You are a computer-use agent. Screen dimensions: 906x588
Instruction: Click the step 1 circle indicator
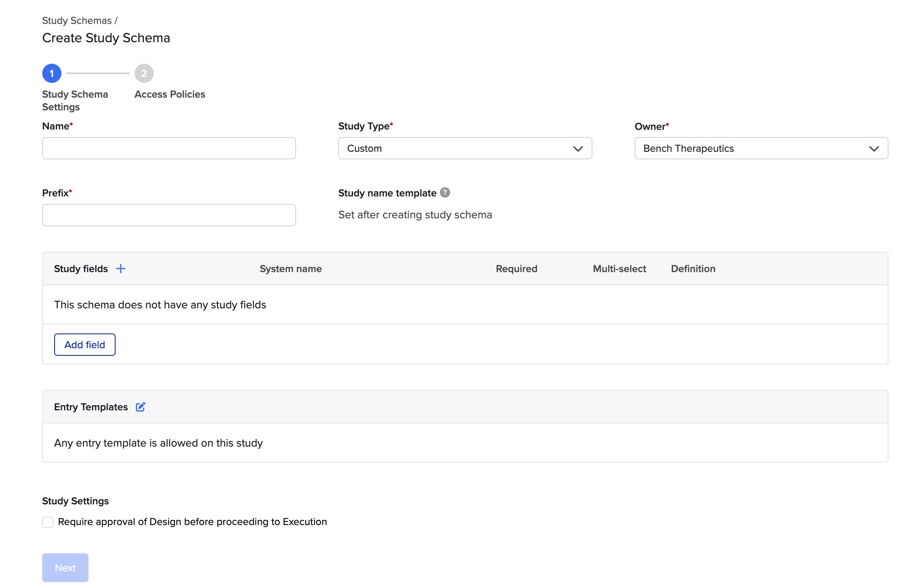(52, 73)
